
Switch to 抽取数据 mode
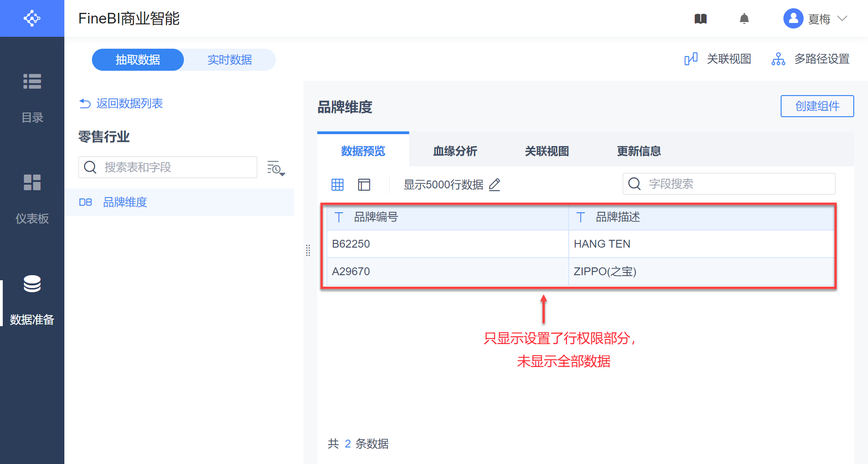tap(138, 60)
